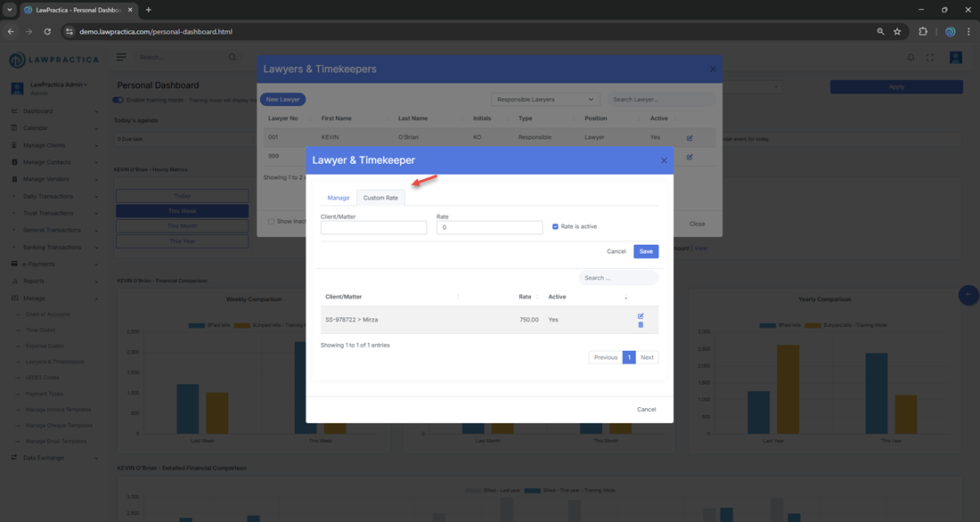980x522 pixels.
Task: Open the notifications bell icon
Action: [x=911, y=58]
